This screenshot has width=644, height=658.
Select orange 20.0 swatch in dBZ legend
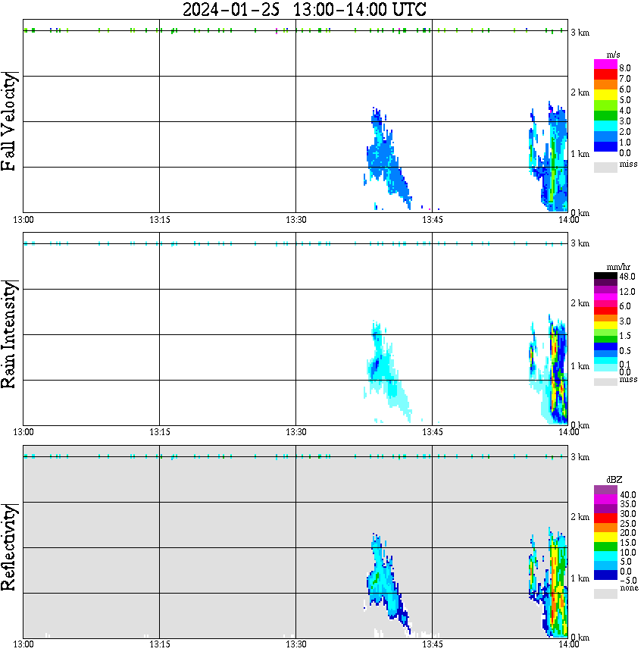605,528
